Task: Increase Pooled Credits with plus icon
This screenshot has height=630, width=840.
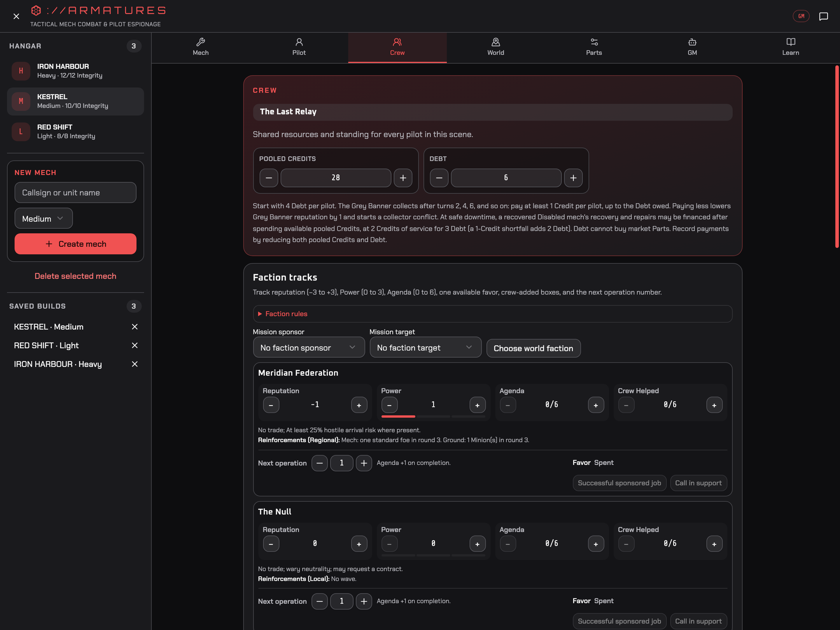Action: pyautogui.click(x=403, y=178)
